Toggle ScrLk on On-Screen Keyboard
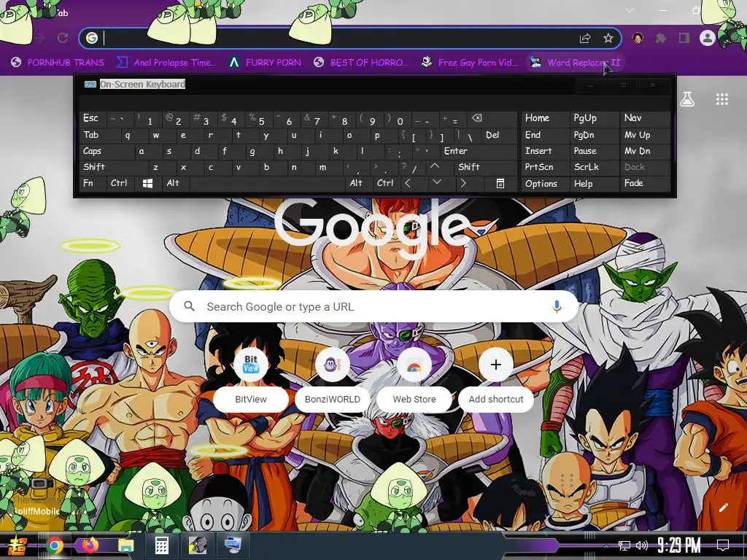747x560 pixels. point(594,167)
